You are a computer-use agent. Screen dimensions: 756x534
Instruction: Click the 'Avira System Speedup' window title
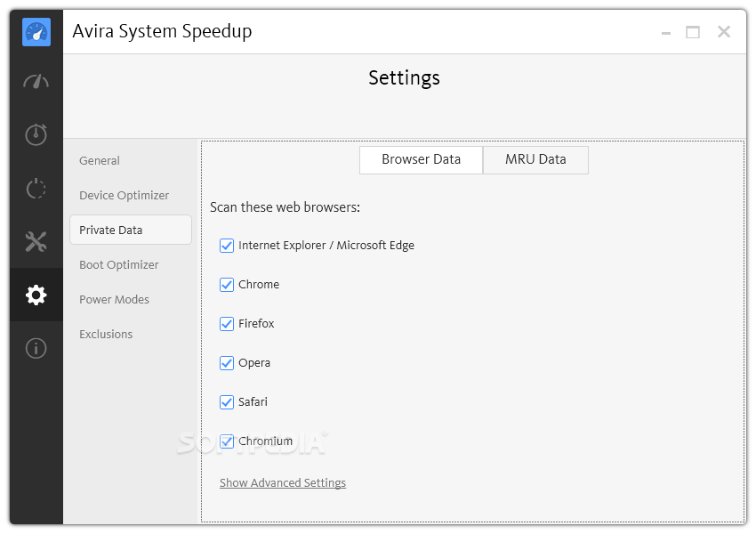162,32
